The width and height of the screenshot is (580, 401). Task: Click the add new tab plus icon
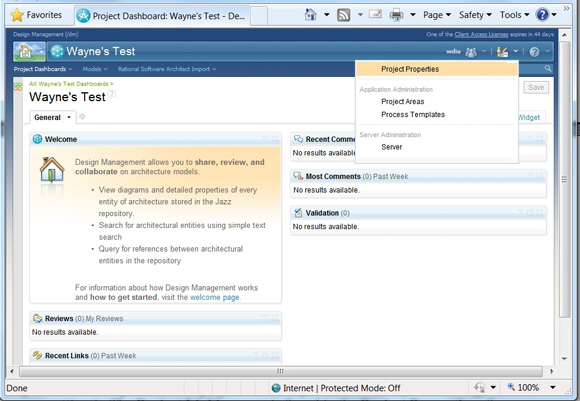pyautogui.click(x=82, y=117)
